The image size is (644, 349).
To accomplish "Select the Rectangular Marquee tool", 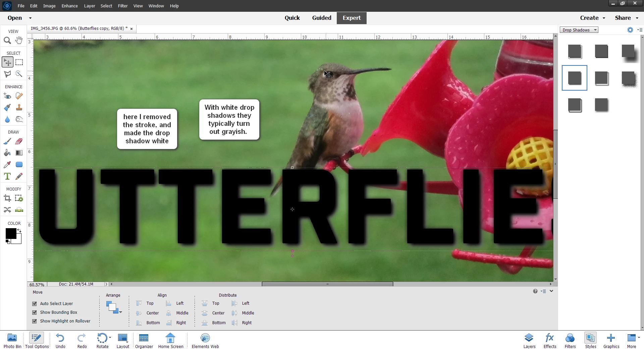I will tap(19, 62).
